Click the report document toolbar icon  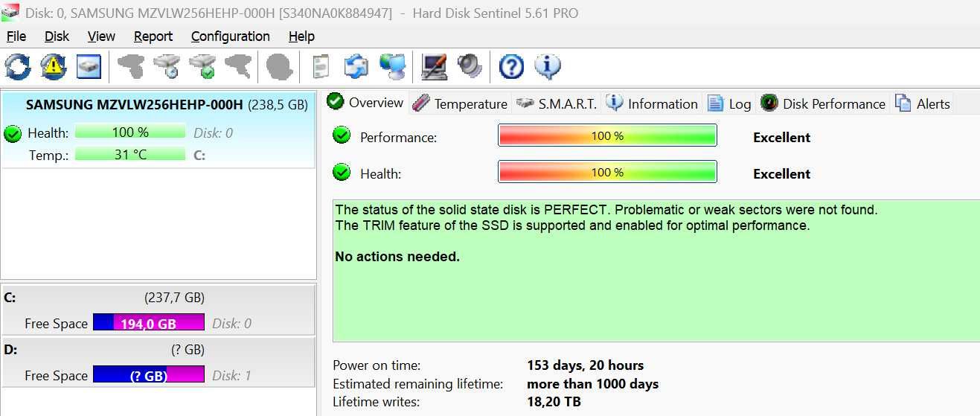pos(321,67)
